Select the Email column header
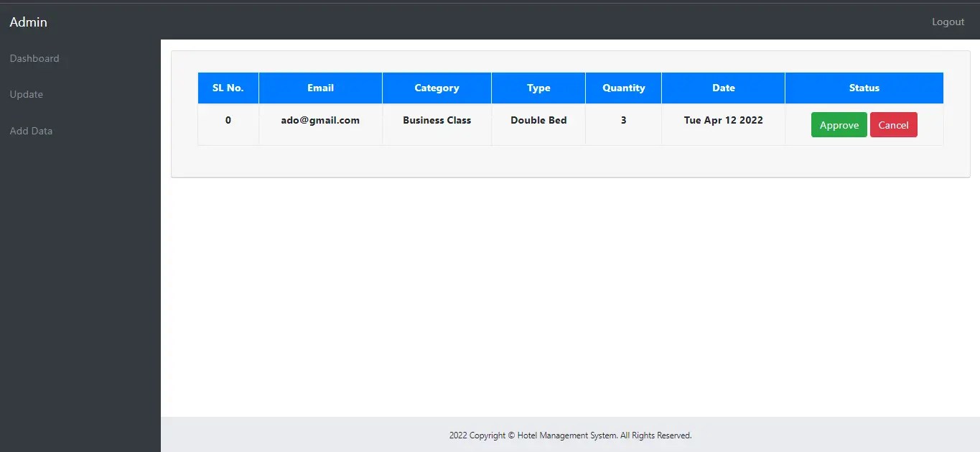 (320, 88)
